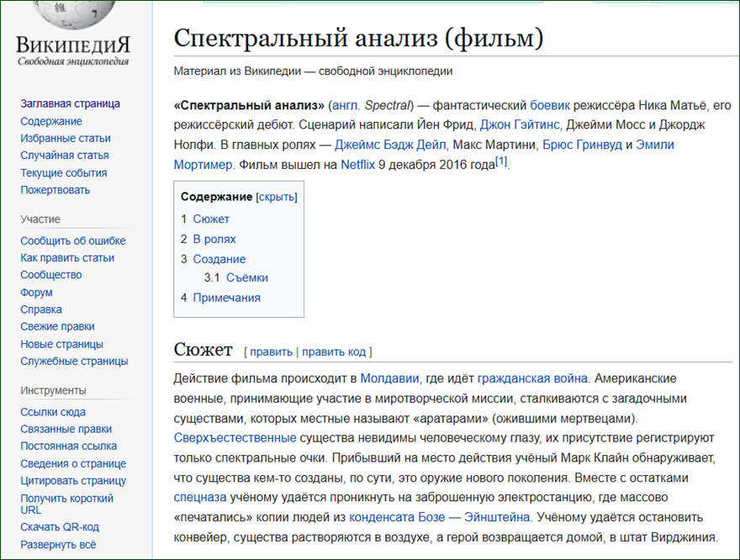Image resolution: width=740 pixels, height=560 pixels.
Task: Click Развернуть всё link
Action: point(58,544)
